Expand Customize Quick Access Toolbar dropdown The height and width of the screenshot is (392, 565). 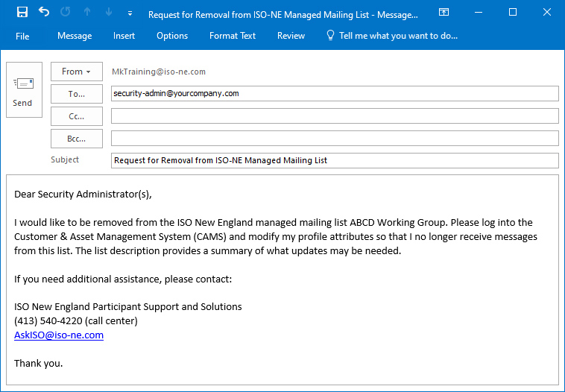(130, 13)
